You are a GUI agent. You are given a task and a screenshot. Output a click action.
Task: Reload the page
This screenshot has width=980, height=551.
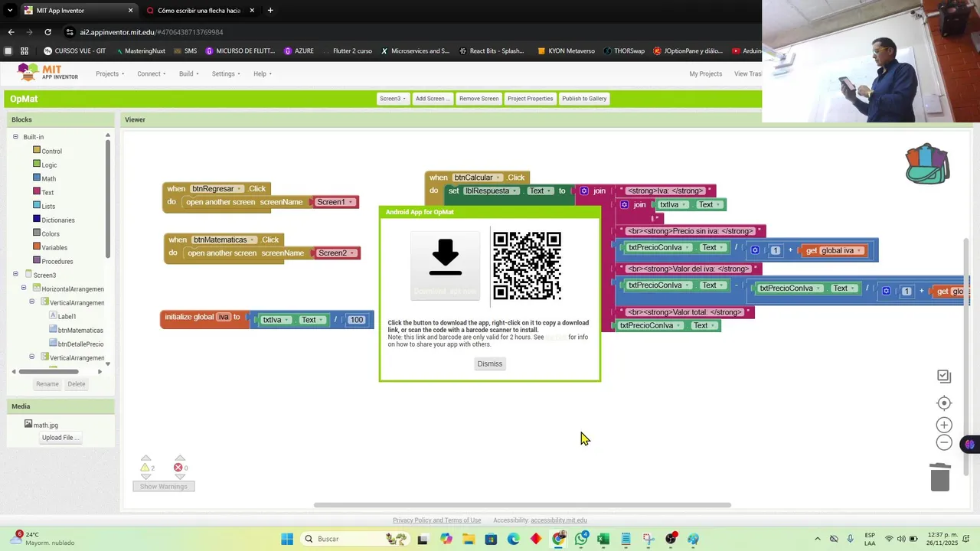point(47,32)
